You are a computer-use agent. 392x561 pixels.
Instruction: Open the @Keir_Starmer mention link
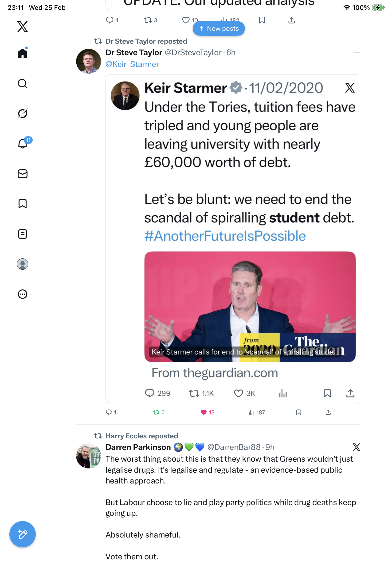(132, 64)
